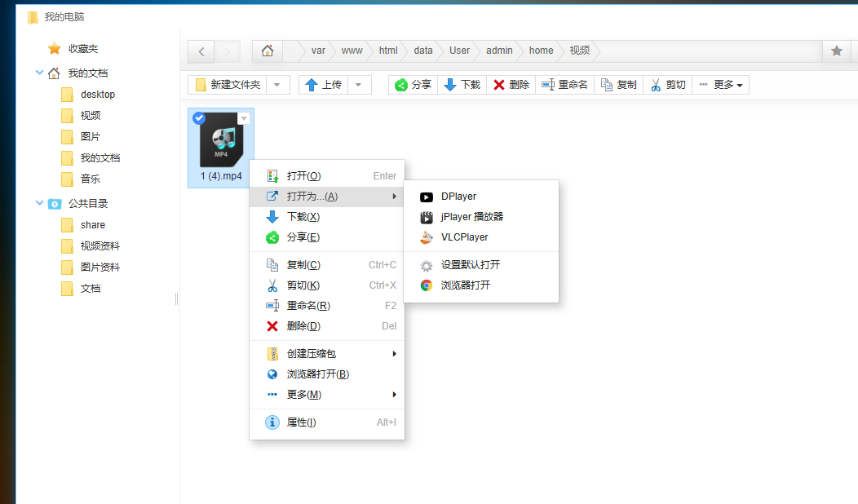Click the star bookmark icon in address bar
Screen dimensions: 858x504
[837, 51]
